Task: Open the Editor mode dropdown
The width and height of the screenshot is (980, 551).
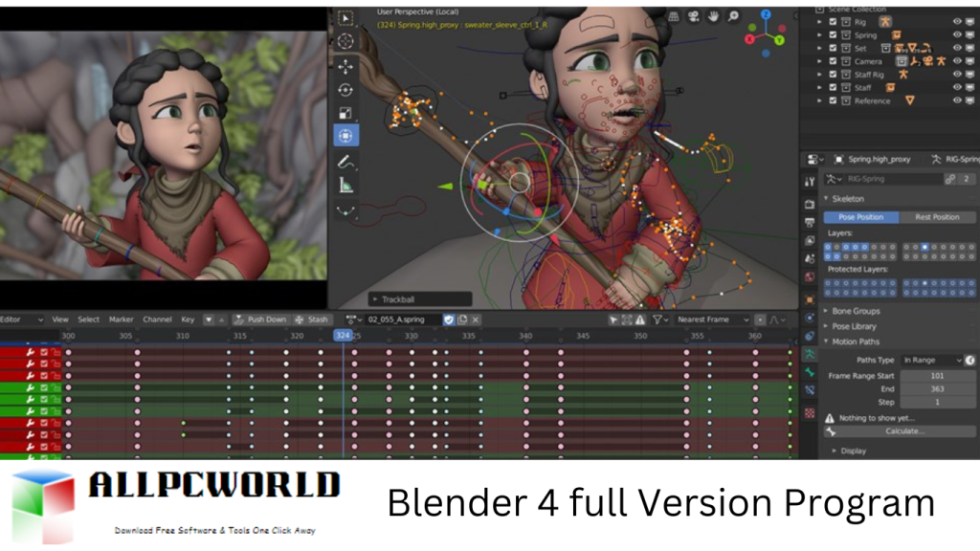Action: tap(21, 320)
